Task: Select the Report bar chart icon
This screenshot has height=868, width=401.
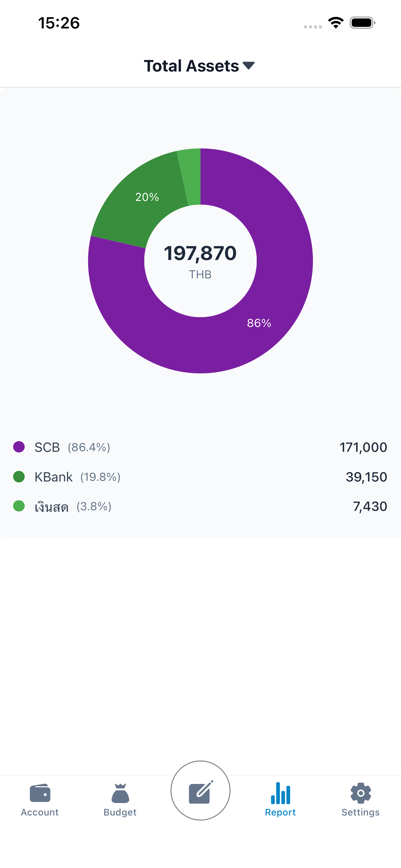Action: (x=280, y=793)
